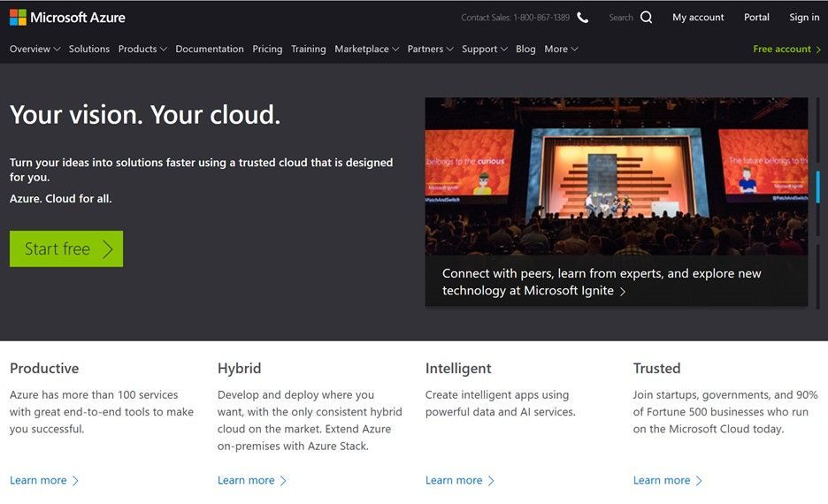Click the Microsoft Ignite conference image

pyautogui.click(x=617, y=176)
